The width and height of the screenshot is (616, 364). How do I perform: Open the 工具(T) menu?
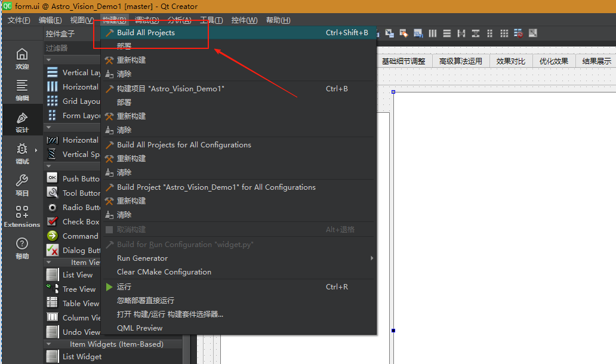click(x=211, y=20)
